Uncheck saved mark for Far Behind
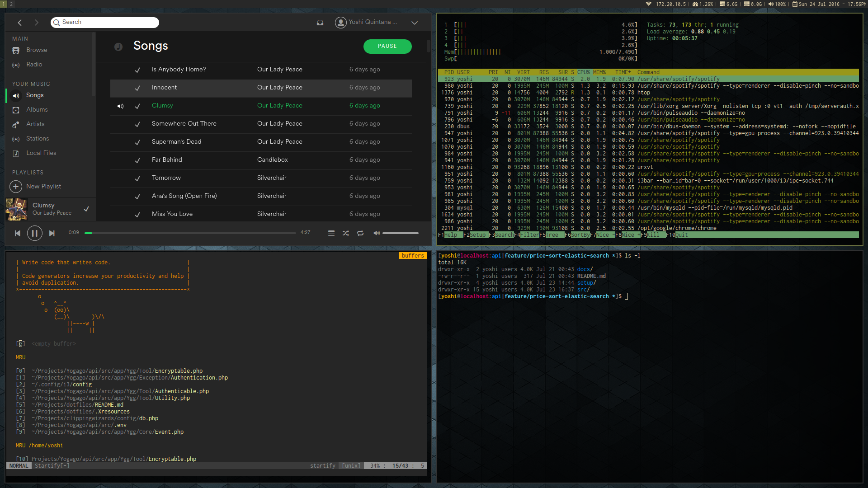Screen dimensions: 868x488 (x=137, y=160)
